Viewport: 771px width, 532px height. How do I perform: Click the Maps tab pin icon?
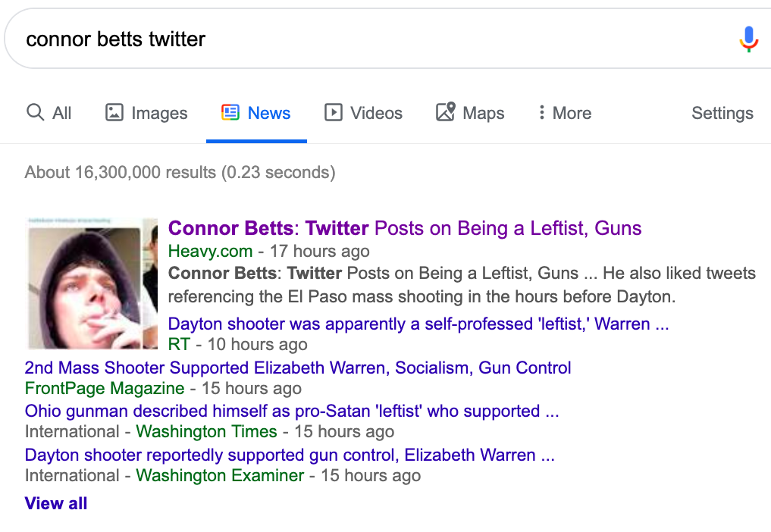coord(445,113)
